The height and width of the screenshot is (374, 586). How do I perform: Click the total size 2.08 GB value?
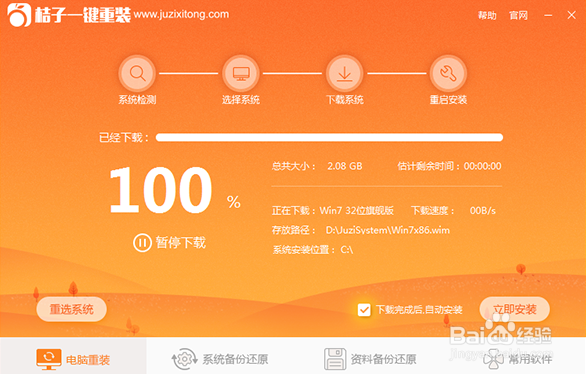[345, 166]
